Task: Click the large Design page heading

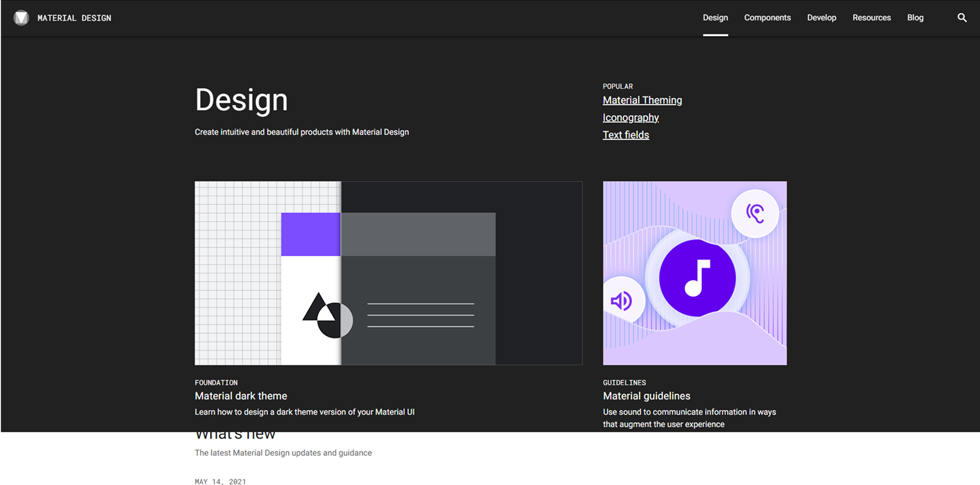Action: pos(241,100)
